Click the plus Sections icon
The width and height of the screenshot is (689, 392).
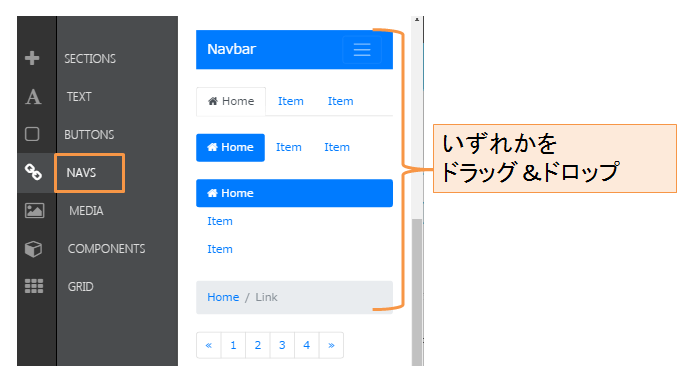[x=32, y=58]
